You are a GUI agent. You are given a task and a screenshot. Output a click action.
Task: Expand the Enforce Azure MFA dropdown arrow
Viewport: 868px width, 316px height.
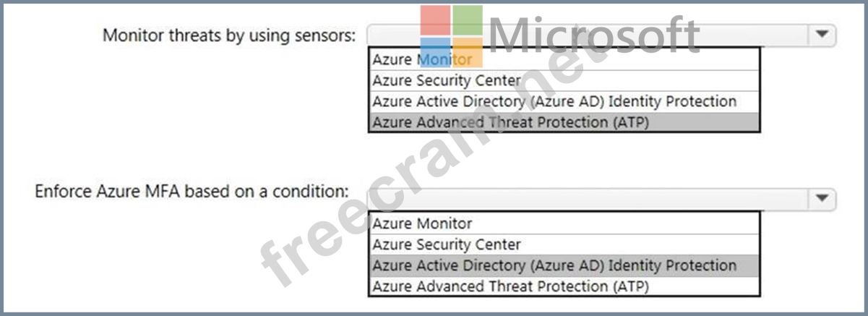click(x=821, y=198)
